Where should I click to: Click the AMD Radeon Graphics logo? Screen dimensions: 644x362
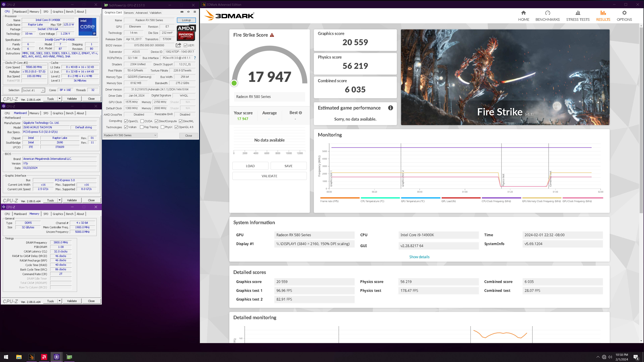[x=186, y=33]
